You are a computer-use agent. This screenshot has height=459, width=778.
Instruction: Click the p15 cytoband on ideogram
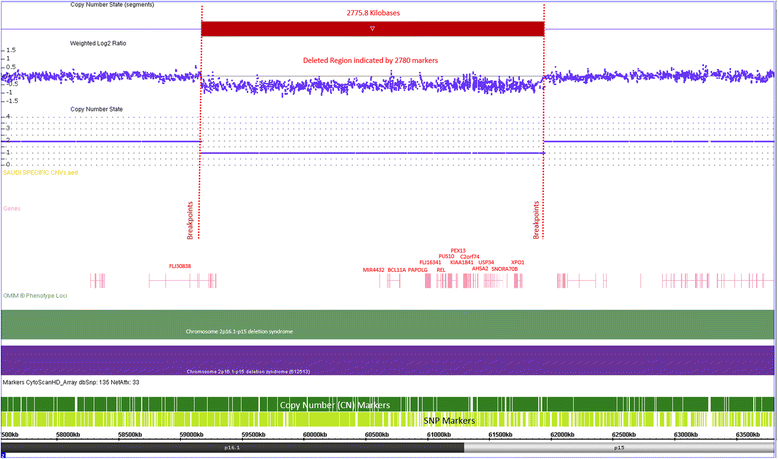619,449
